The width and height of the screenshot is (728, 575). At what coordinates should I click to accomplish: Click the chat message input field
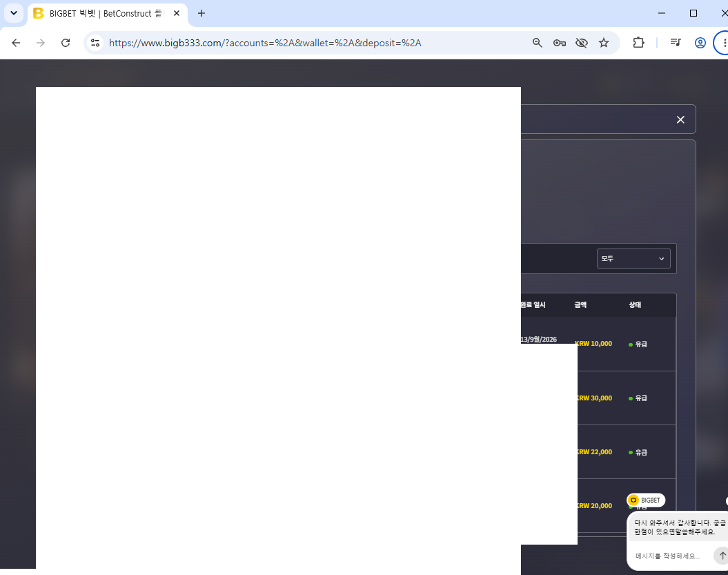[671, 556]
